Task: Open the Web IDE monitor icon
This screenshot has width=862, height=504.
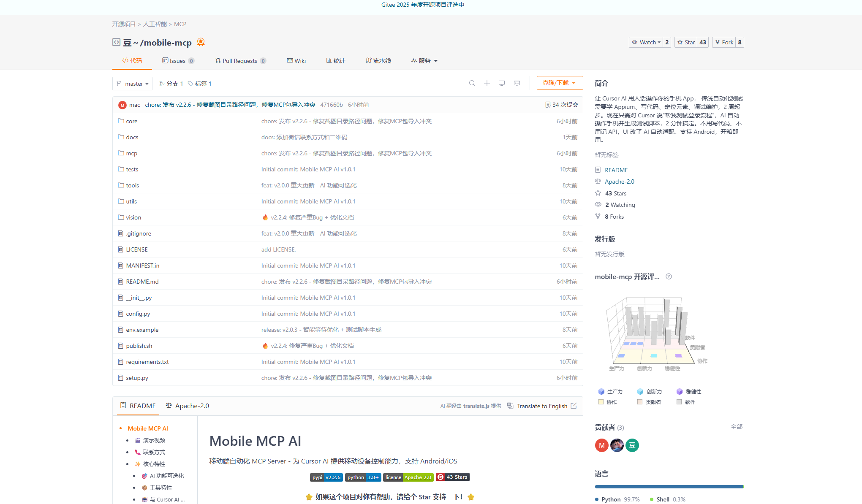Action: (501, 83)
